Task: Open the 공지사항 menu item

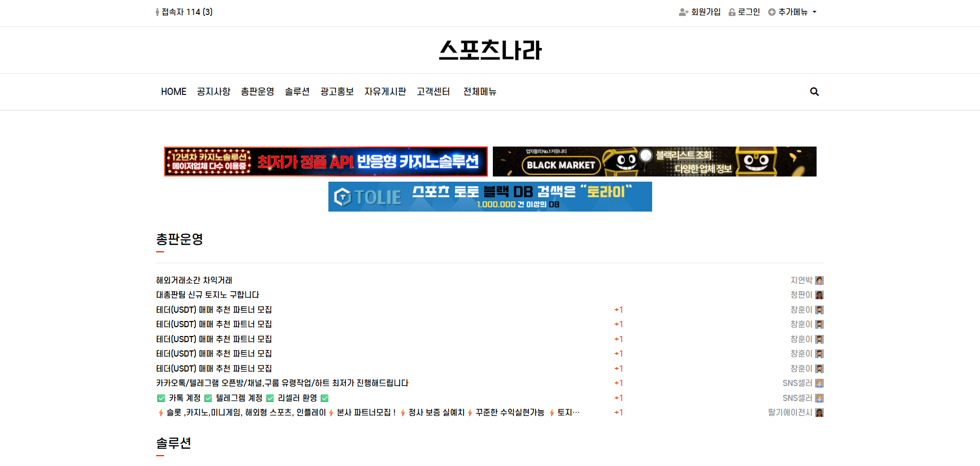Action: point(213,92)
